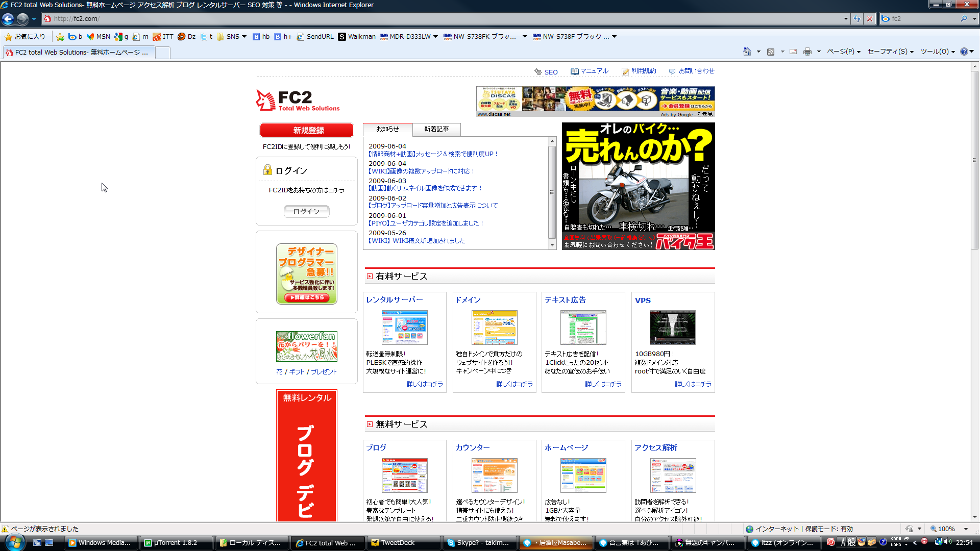Click the volume speaker tray icon
This screenshot has height=551, width=980.
point(948,542)
